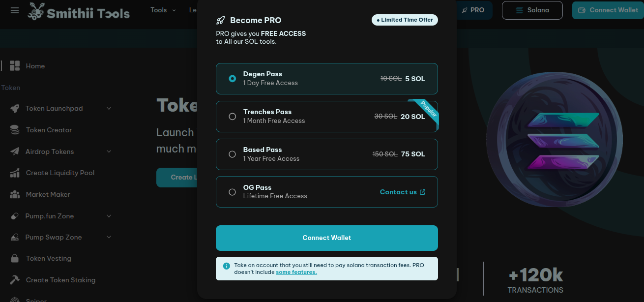
Task: Click the wallet icon in header Connect Wallet
Action: [x=582, y=10]
